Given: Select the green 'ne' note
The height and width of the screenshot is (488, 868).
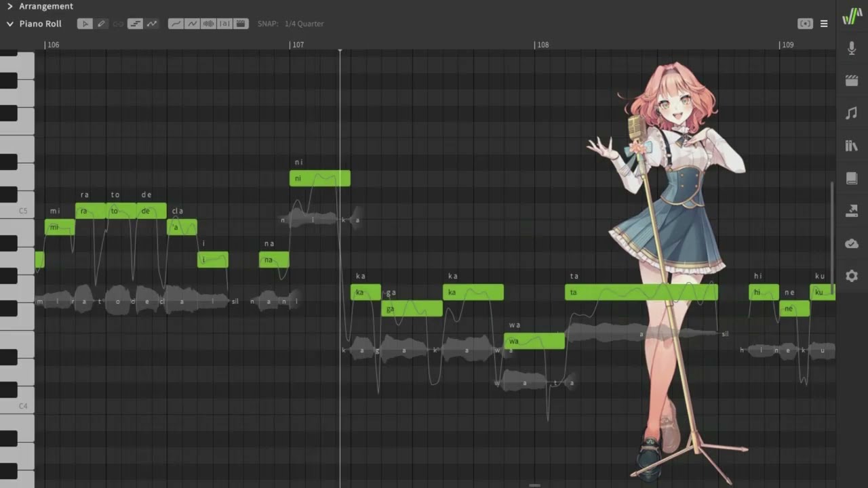Looking at the screenshot, I should pos(794,308).
